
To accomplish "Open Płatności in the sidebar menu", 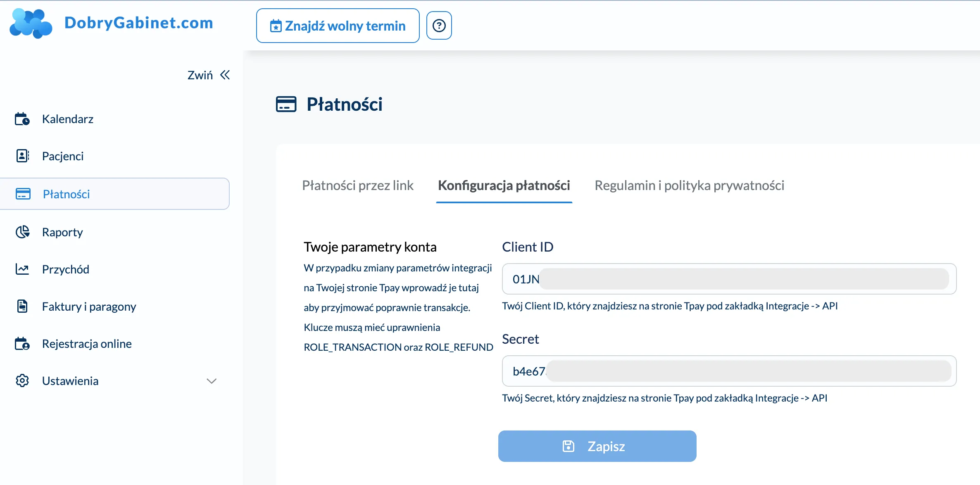I will [66, 194].
